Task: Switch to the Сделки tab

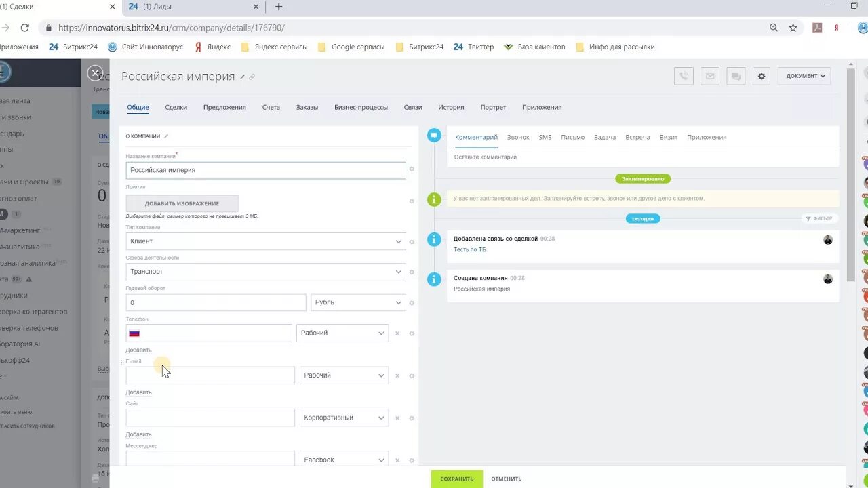Action: tap(176, 107)
